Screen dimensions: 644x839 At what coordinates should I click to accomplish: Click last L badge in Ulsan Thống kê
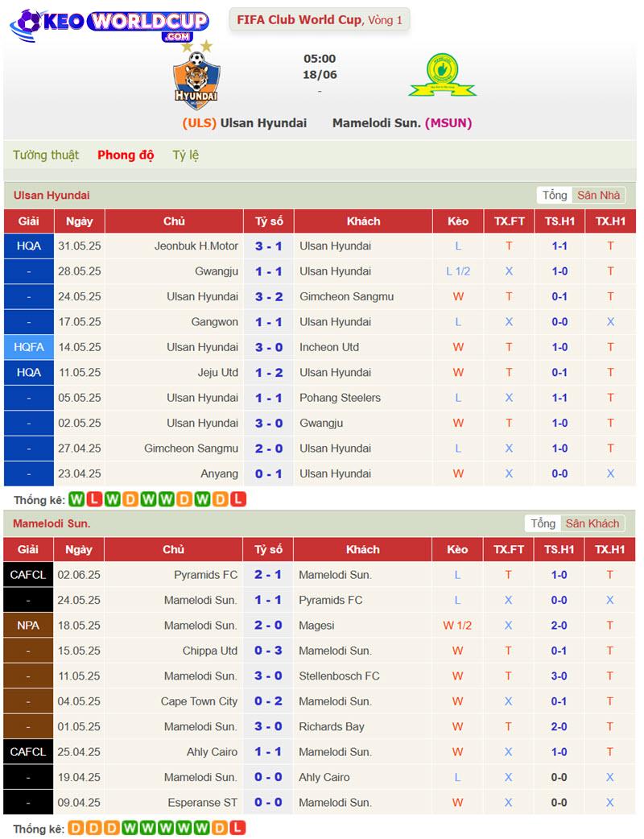click(x=238, y=500)
